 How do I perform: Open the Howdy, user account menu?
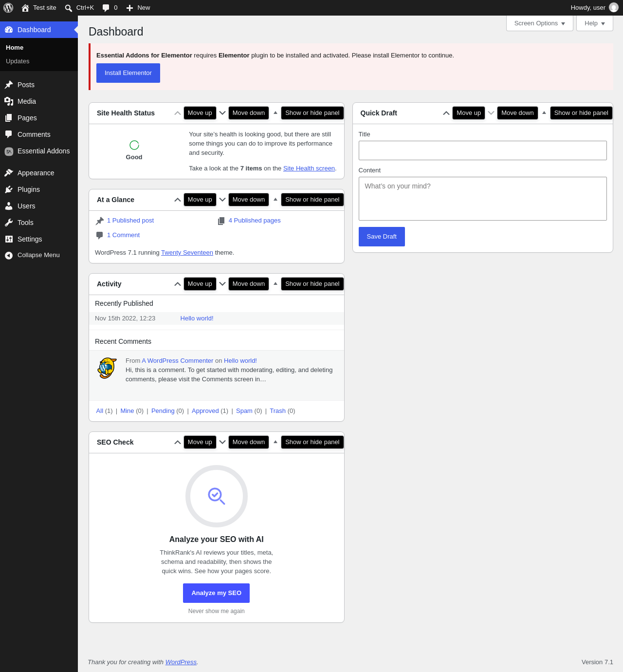[594, 8]
